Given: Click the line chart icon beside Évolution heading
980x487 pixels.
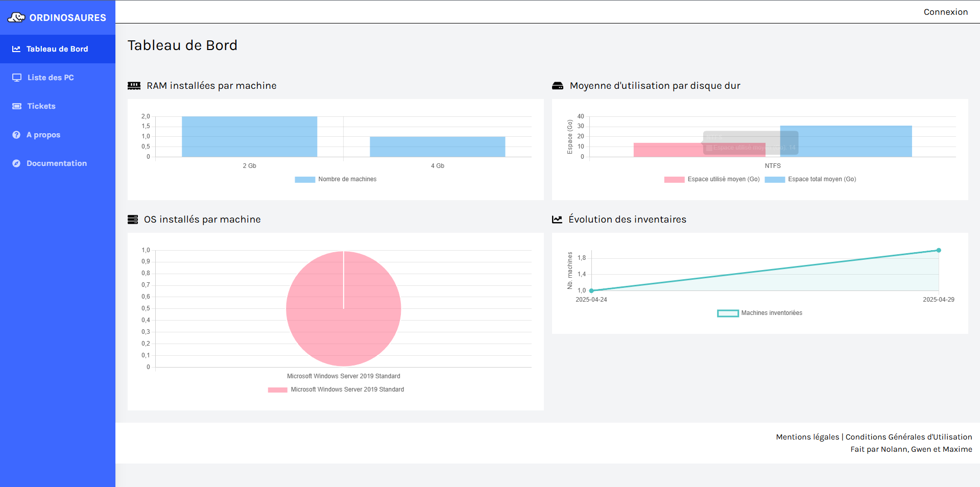Looking at the screenshot, I should 557,220.
